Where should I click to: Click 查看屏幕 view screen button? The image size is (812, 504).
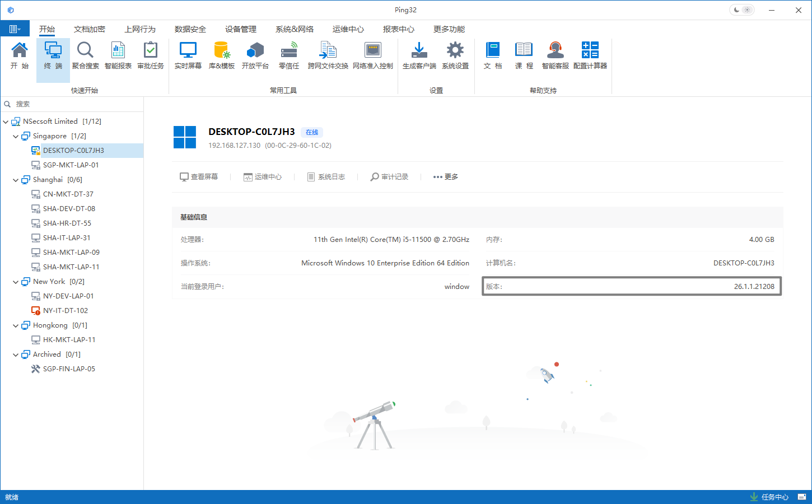199,177
